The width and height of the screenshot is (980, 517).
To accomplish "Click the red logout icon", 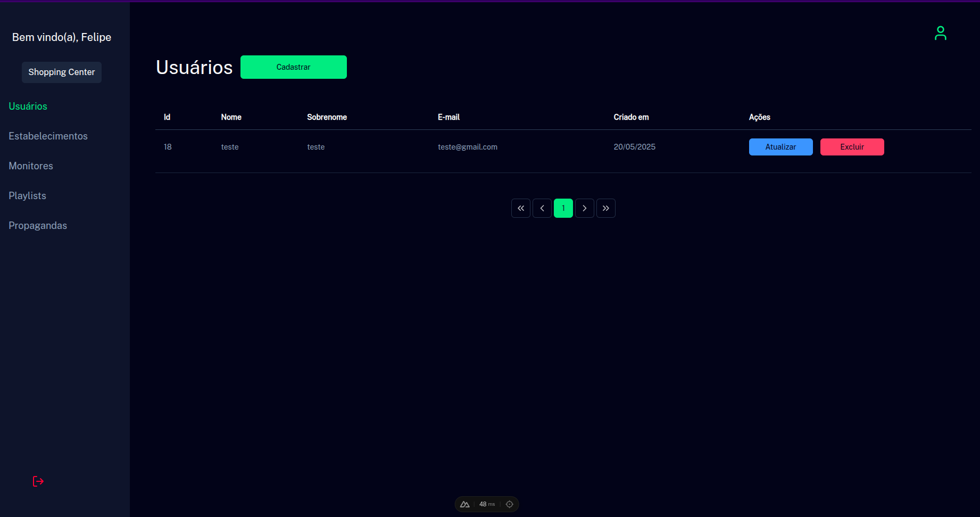I will pyautogui.click(x=38, y=481).
